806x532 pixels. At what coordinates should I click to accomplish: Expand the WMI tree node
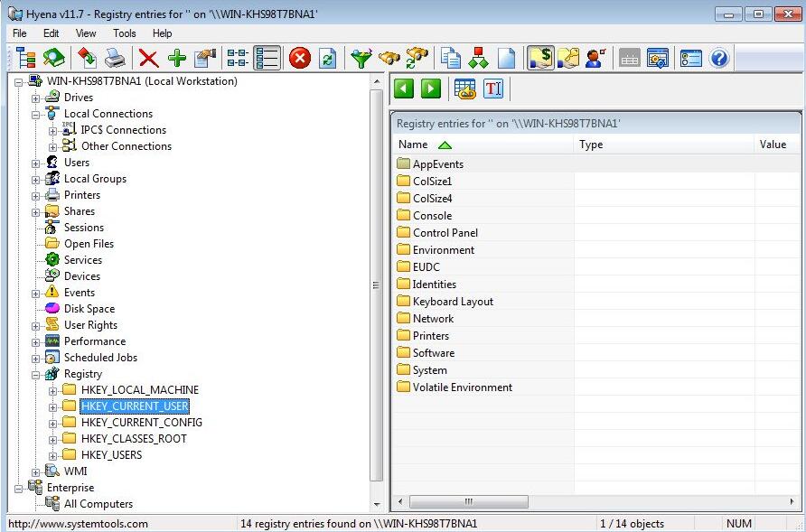coord(35,472)
